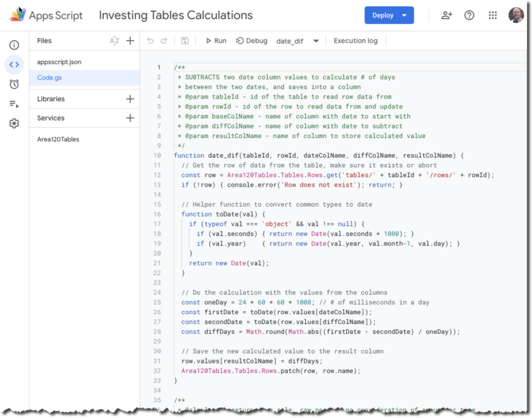Screen dimensions: 532x418
Task: Select the Editor code icon in sidebar
Action: tap(14, 65)
